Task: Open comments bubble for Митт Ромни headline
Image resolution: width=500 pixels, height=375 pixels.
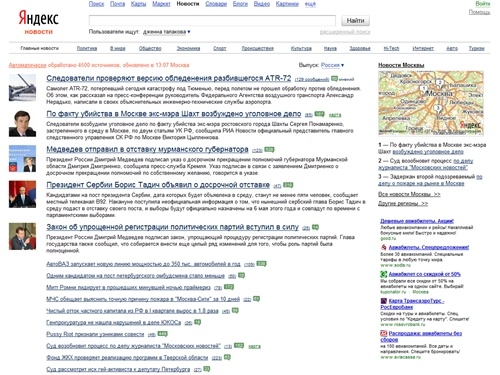Action: coord(229,287)
